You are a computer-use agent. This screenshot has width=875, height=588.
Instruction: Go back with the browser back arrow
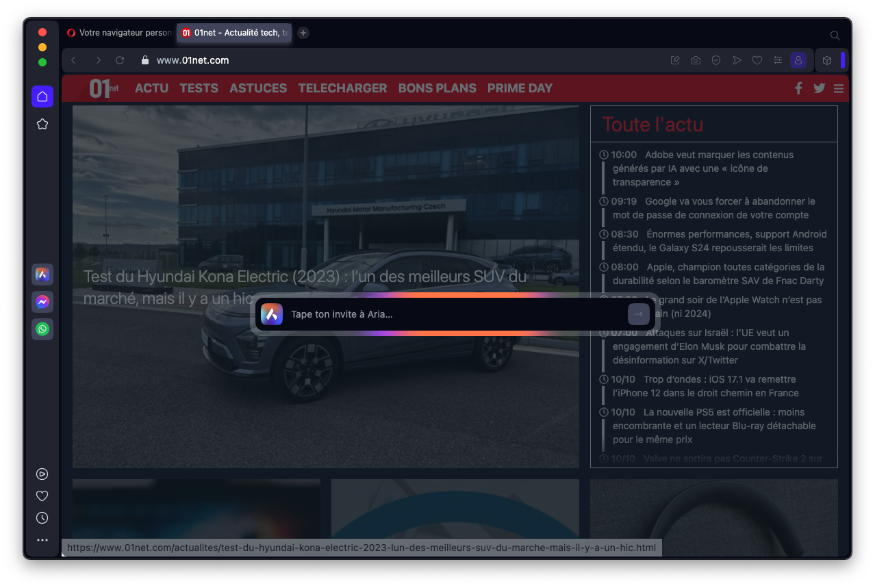tap(74, 60)
